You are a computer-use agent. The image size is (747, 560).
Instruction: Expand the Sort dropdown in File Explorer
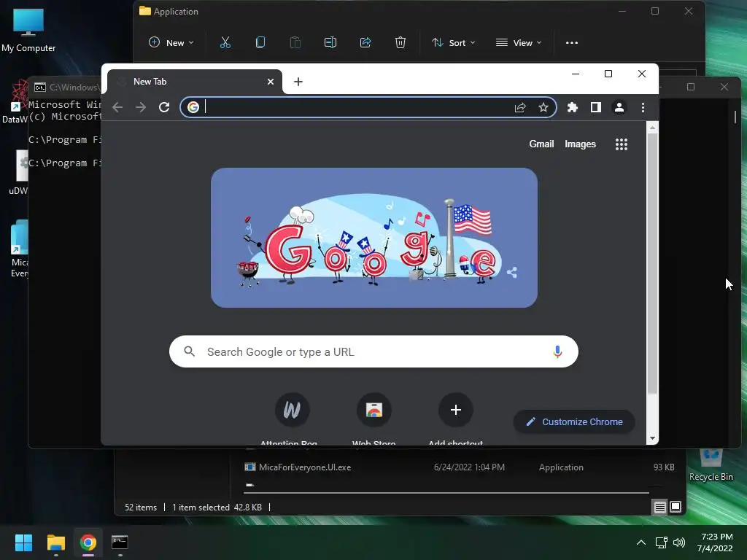pyautogui.click(x=454, y=43)
